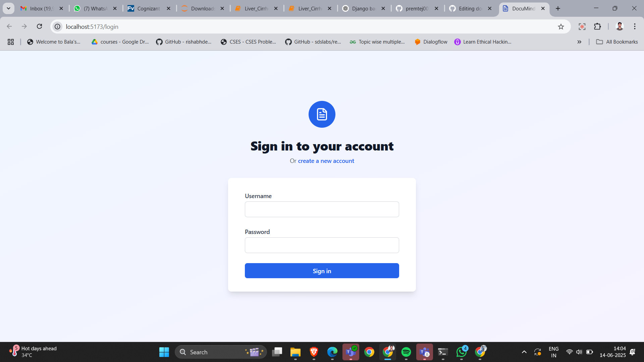Open the Chrome apps grid icon
644x362 pixels.
click(11, 42)
